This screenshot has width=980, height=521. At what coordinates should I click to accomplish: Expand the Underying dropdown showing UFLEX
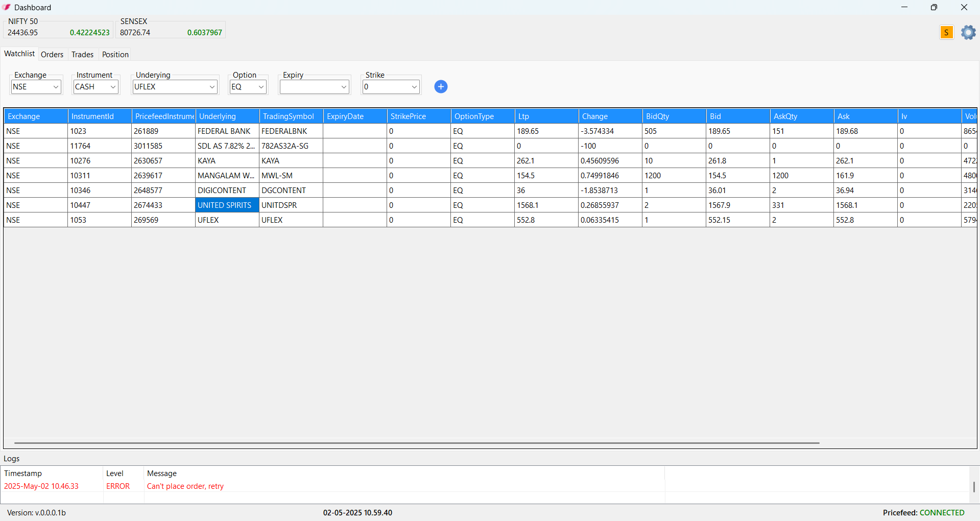[175, 87]
